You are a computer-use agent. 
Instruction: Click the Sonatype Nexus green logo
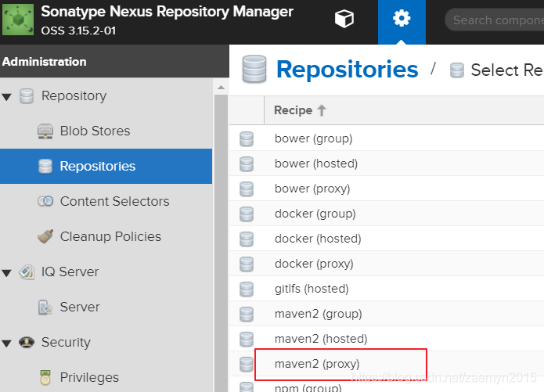(x=18, y=20)
